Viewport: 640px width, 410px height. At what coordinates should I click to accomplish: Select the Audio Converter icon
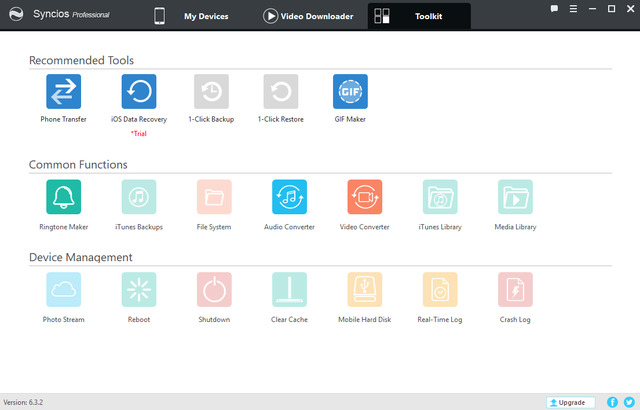click(x=289, y=197)
